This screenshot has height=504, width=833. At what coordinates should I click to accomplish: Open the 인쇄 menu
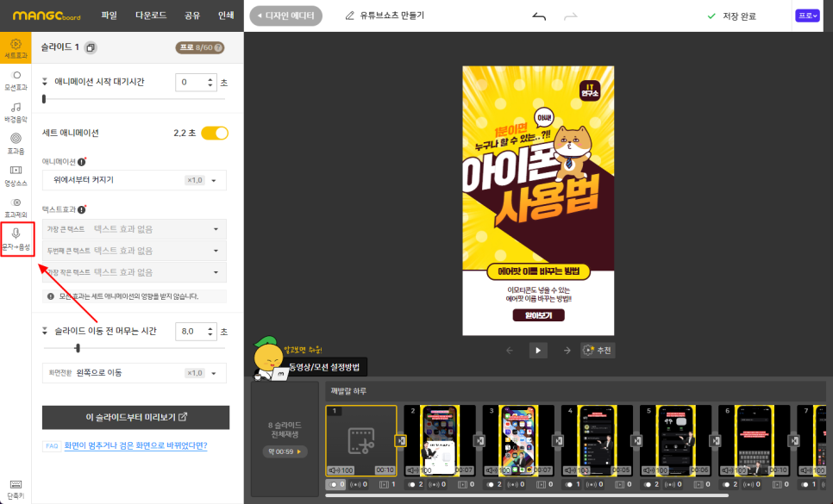click(x=226, y=16)
